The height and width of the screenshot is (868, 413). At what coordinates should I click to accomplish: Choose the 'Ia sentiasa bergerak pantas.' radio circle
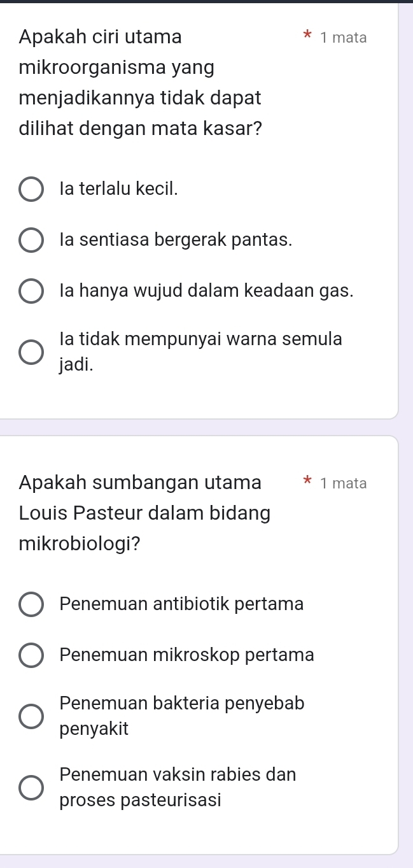[31, 241]
